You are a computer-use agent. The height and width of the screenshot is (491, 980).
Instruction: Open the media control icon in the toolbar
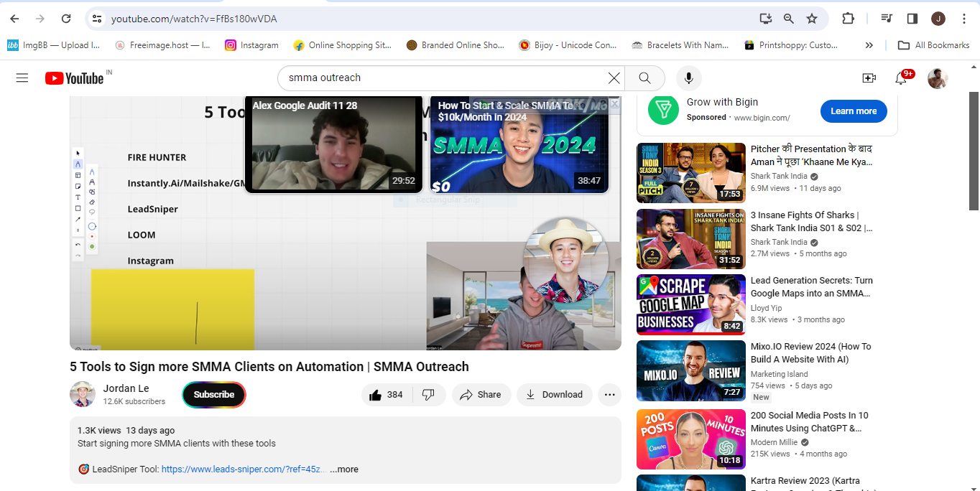pyautogui.click(x=887, y=19)
